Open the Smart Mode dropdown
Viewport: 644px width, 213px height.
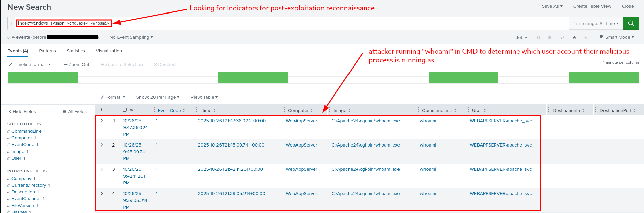617,37
